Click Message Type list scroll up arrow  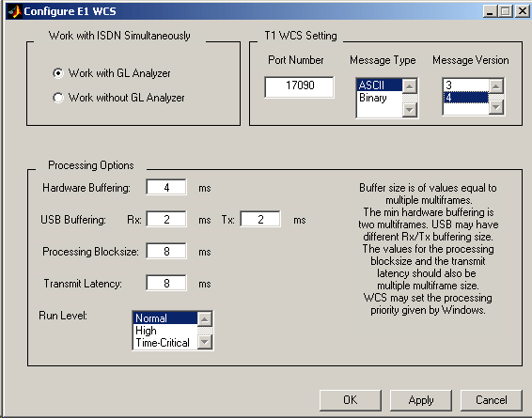pyautogui.click(x=410, y=86)
